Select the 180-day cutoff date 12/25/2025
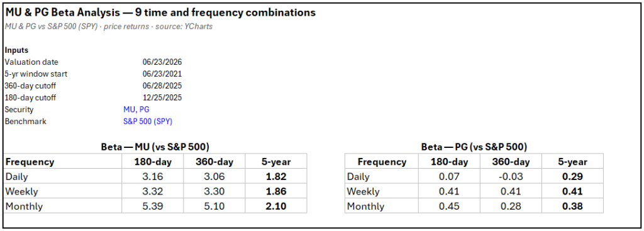Image resolution: width=644 pixels, height=231 pixels. click(162, 98)
